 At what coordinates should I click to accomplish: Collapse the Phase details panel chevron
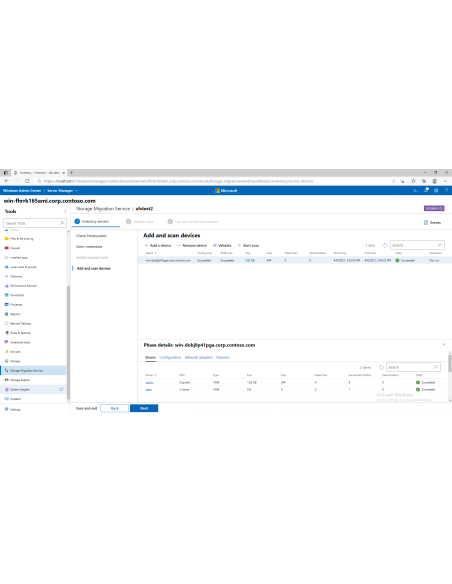(x=444, y=345)
